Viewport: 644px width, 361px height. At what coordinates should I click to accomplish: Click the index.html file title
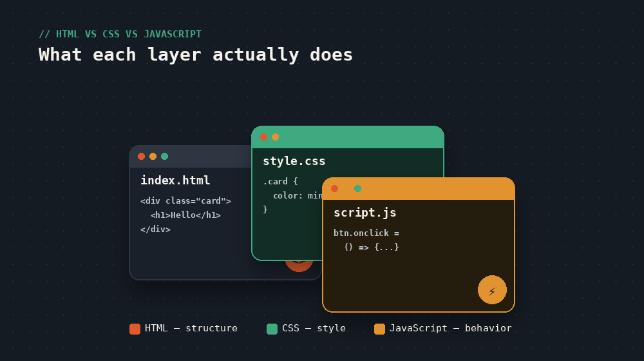pos(175,180)
